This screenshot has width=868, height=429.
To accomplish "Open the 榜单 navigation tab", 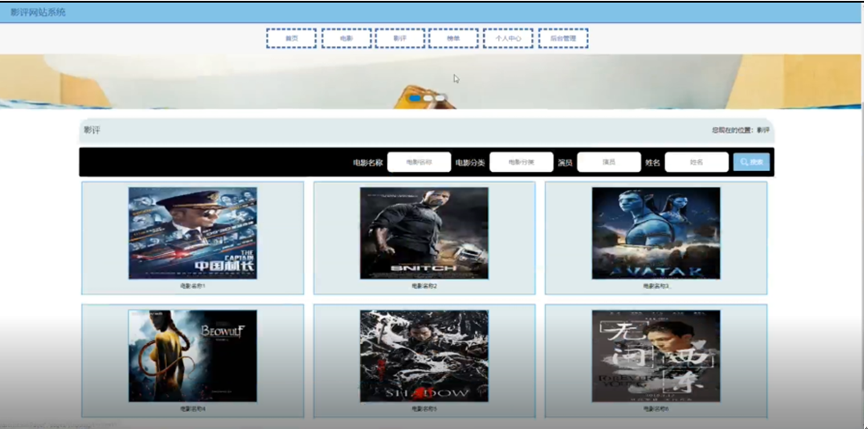I will (454, 39).
